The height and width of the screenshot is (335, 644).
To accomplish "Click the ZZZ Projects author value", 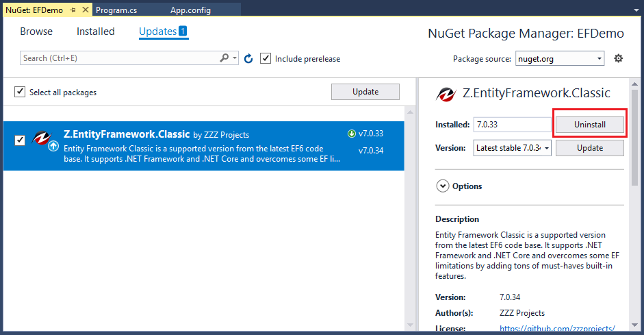I will click(522, 313).
